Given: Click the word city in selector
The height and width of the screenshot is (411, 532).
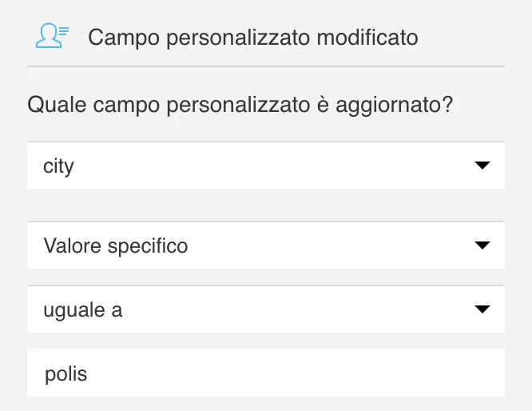Looking at the screenshot, I should [58, 166].
